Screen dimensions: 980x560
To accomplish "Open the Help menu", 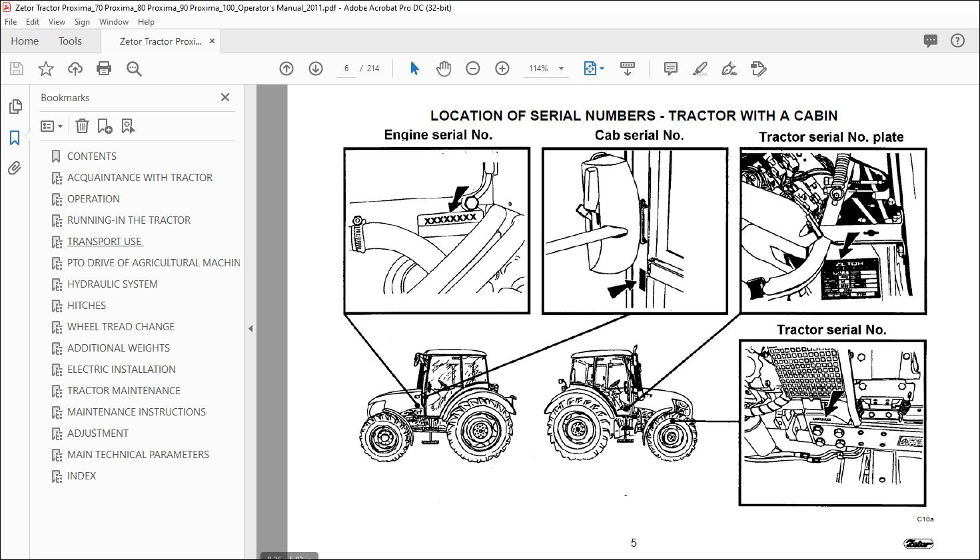I will (x=146, y=22).
